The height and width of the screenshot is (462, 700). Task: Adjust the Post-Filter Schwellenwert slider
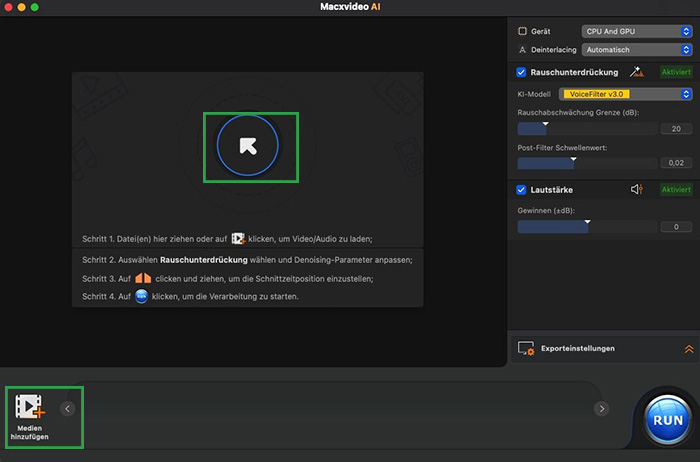click(587, 163)
